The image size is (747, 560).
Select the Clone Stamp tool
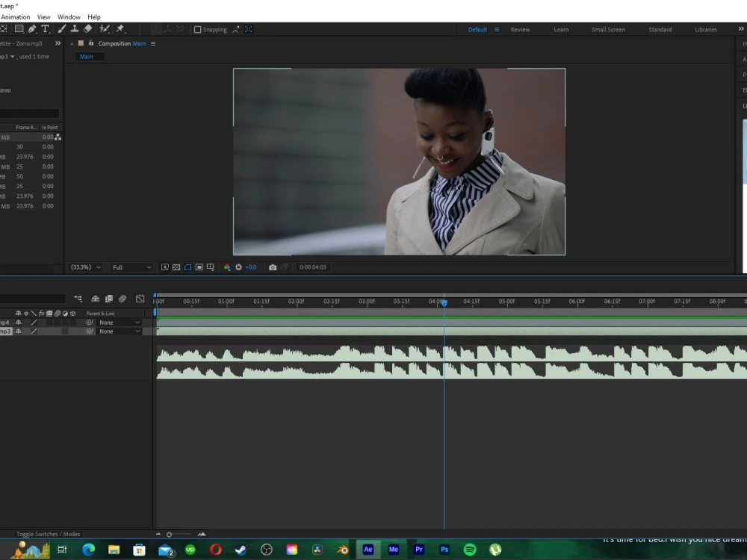pos(75,29)
